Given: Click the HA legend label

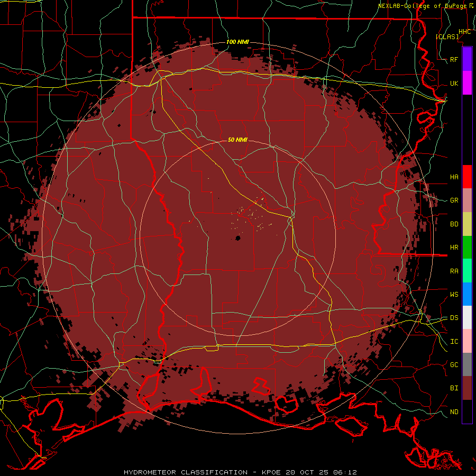Looking at the screenshot, I should [x=454, y=177].
